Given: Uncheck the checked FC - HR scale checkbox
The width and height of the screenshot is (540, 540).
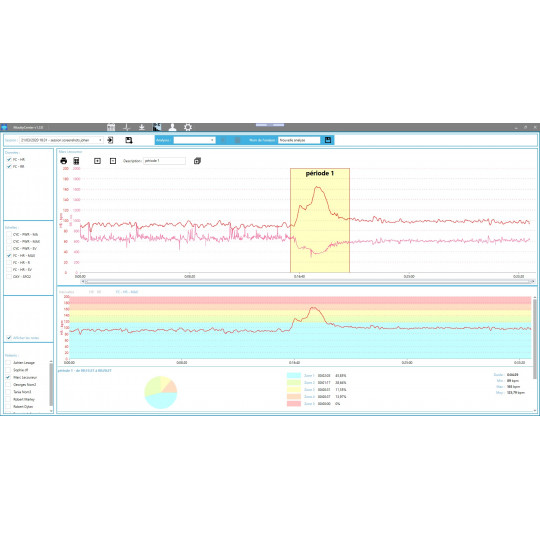Looking at the screenshot, I should (x=9, y=256).
